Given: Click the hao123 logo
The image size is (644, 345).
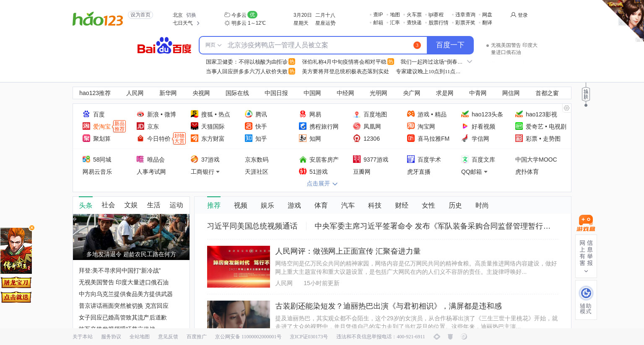Looking at the screenshot, I should (98, 19).
